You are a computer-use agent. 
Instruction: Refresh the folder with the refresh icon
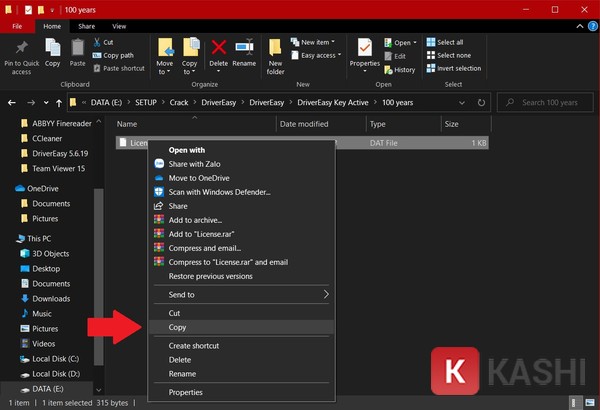481,103
